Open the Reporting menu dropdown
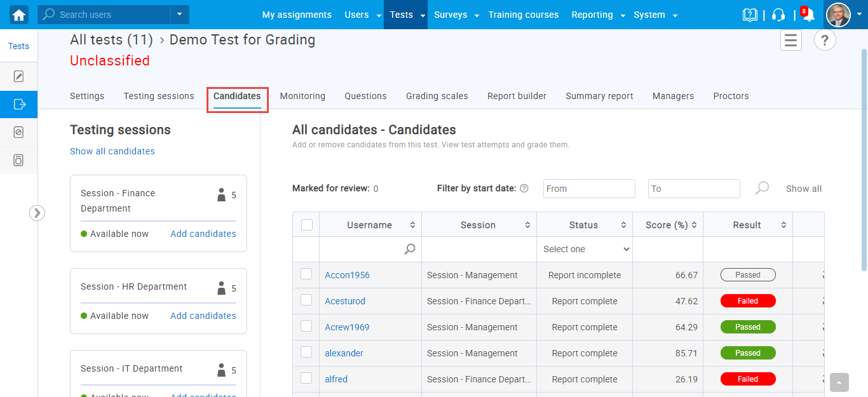Image resolution: width=868 pixels, height=397 pixels. pos(598,15)
